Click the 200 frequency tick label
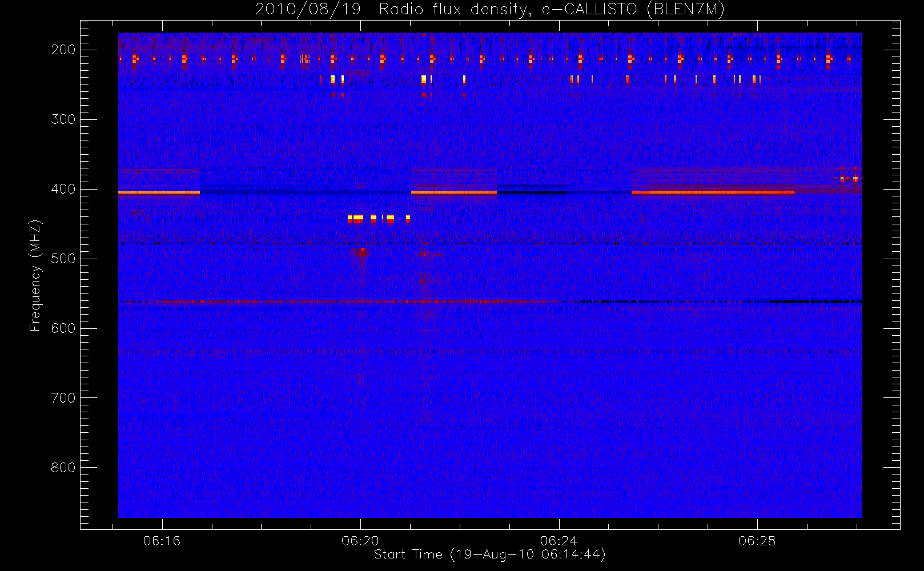This screenshot has height=571, width=924. tap(63, 50)
